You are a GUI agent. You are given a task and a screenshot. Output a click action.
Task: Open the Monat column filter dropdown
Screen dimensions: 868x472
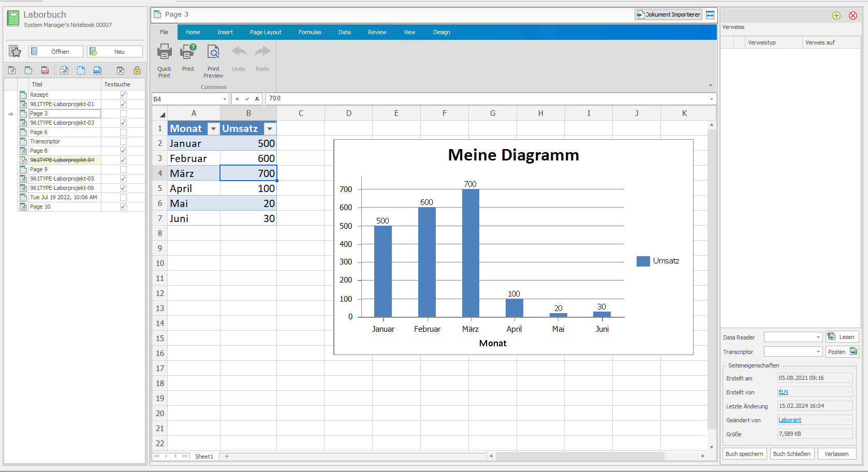click(213, 128)
